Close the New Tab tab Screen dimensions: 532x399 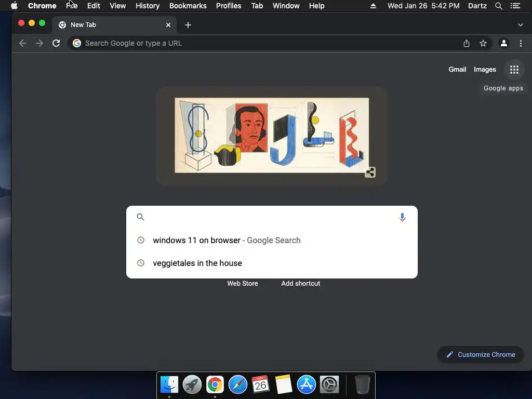point(168,25)
